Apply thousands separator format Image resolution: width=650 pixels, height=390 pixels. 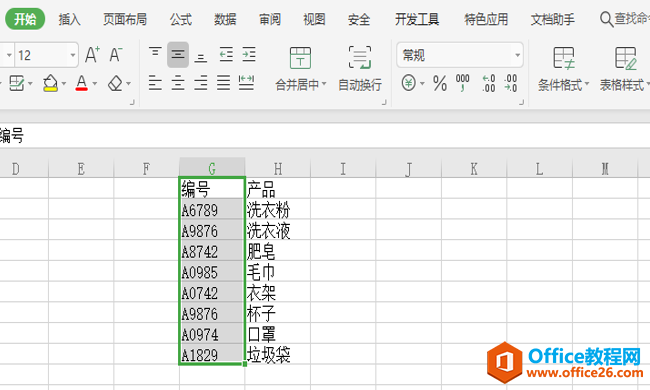(463, 83)
